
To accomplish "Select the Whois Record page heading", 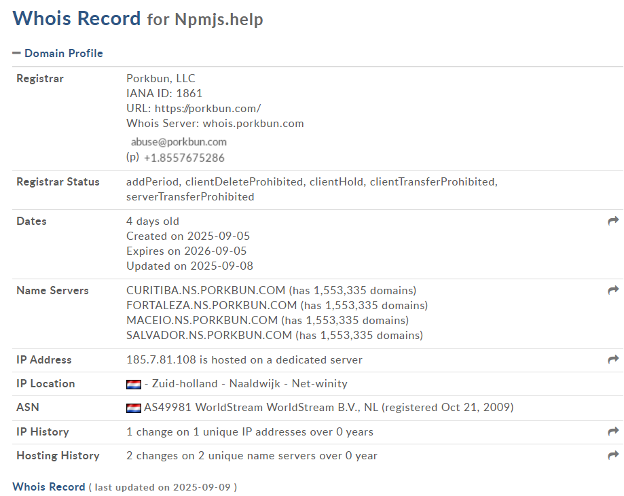I will (76, 18).
